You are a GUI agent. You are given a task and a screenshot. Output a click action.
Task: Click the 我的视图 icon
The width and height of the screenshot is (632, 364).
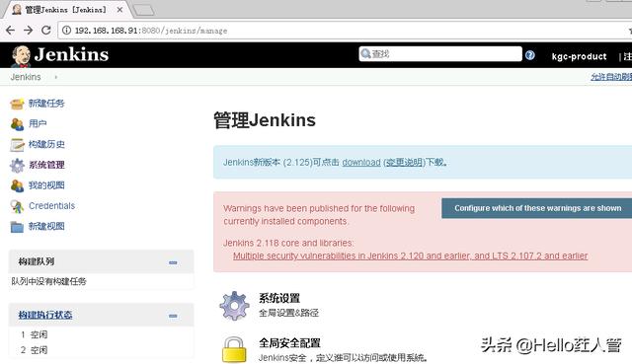tap(17, 185)
